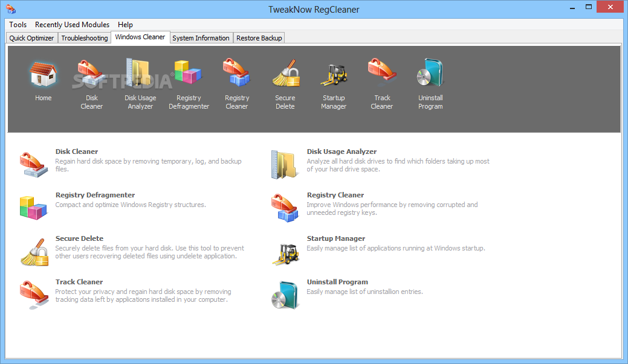Open the Help menu
Viewport: 628px width, 364px height.
[x=125, y=25]
